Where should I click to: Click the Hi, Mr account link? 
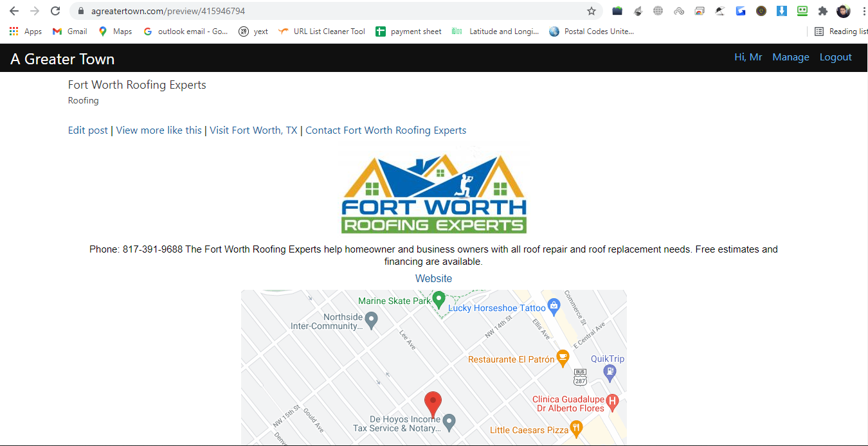[748, 57]
